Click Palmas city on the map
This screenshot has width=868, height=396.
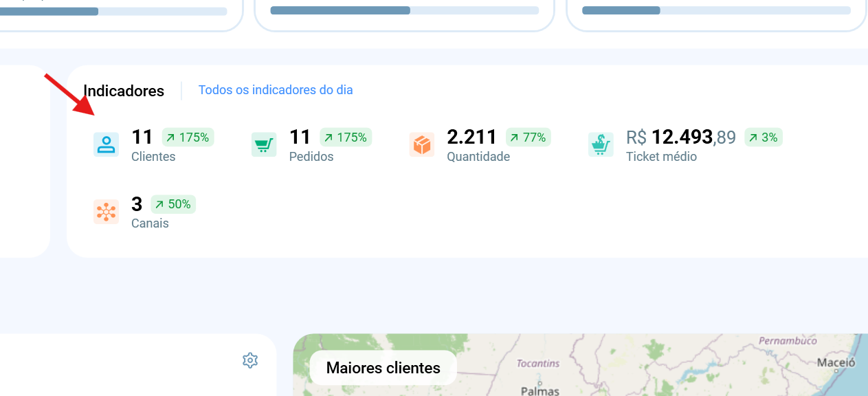(540, 390)
